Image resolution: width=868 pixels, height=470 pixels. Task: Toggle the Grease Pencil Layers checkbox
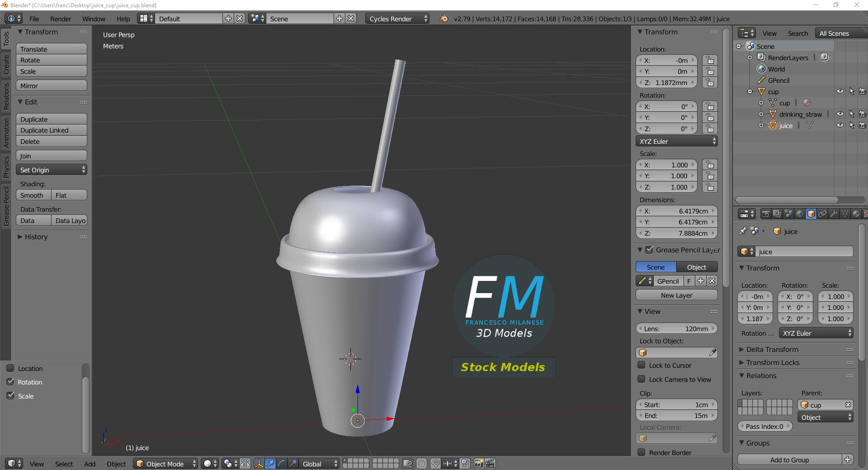pos(649,250)
